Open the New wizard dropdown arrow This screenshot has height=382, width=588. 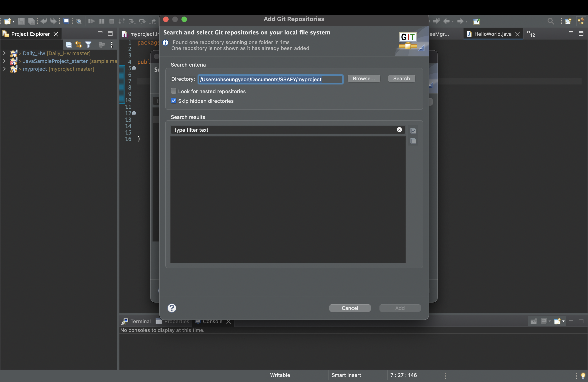[x=14, y=22]
